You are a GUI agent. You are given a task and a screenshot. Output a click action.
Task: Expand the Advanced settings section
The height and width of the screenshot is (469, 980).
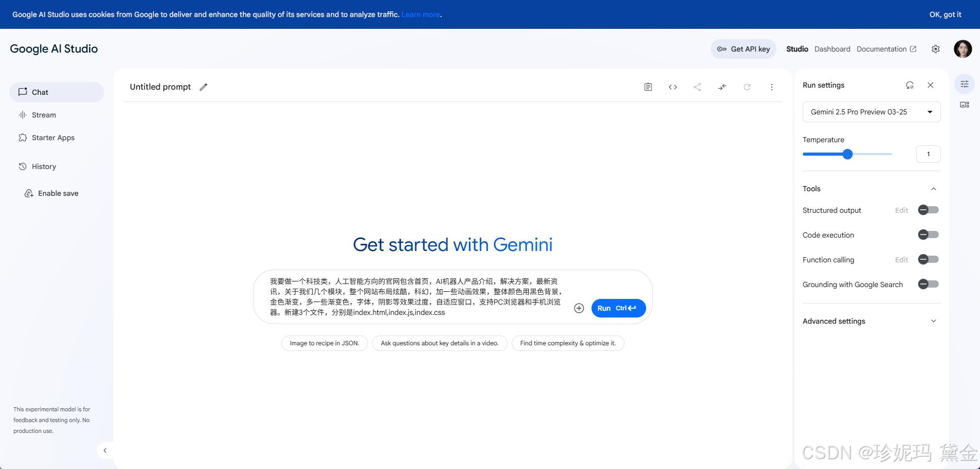(933, 321)
